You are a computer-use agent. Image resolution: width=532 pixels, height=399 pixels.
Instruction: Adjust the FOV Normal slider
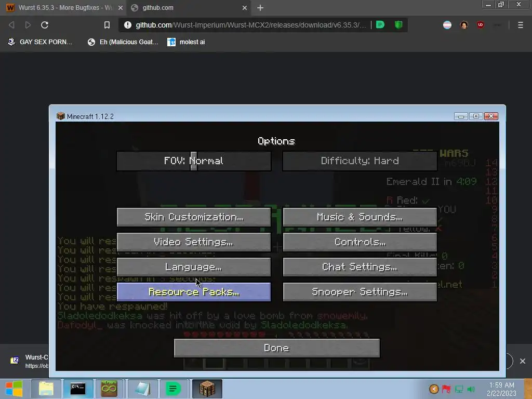(x=194, y=161)
